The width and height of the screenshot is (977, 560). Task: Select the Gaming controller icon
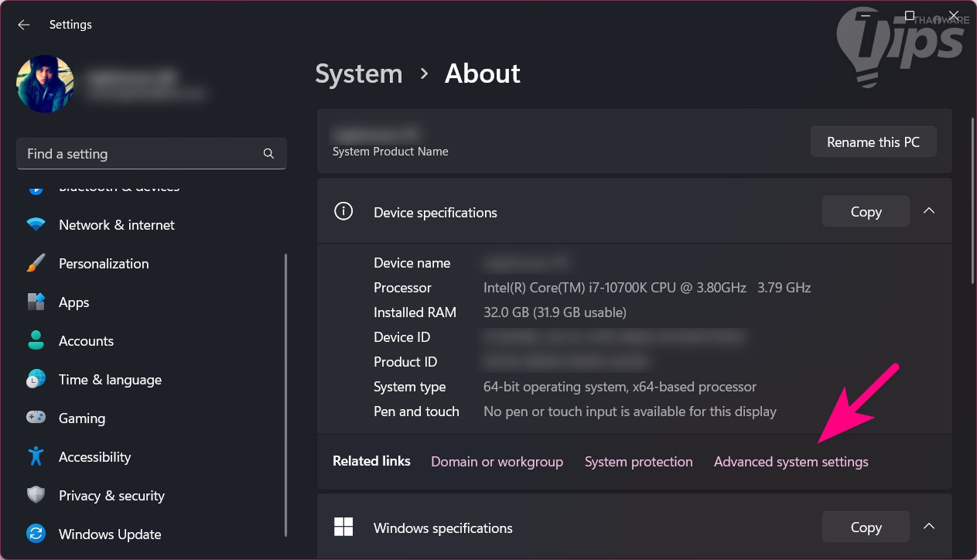[x=36, y=418]
